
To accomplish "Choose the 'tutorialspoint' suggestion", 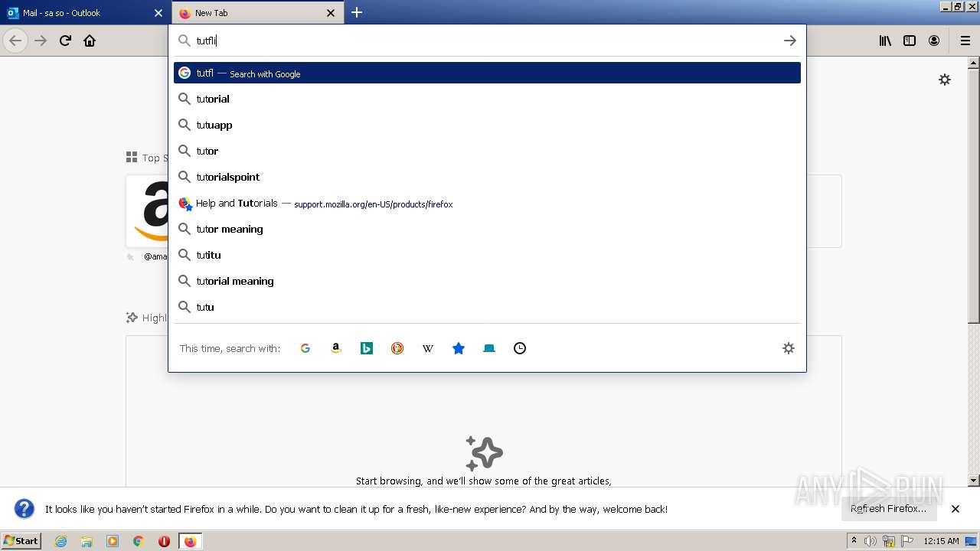I will pos(487,177).
